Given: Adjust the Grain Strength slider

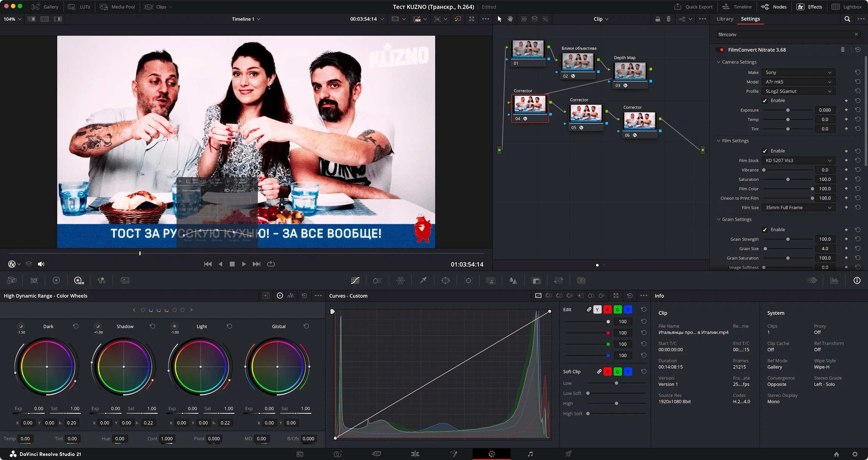Looking at the screenshot, I should point(788,239).
